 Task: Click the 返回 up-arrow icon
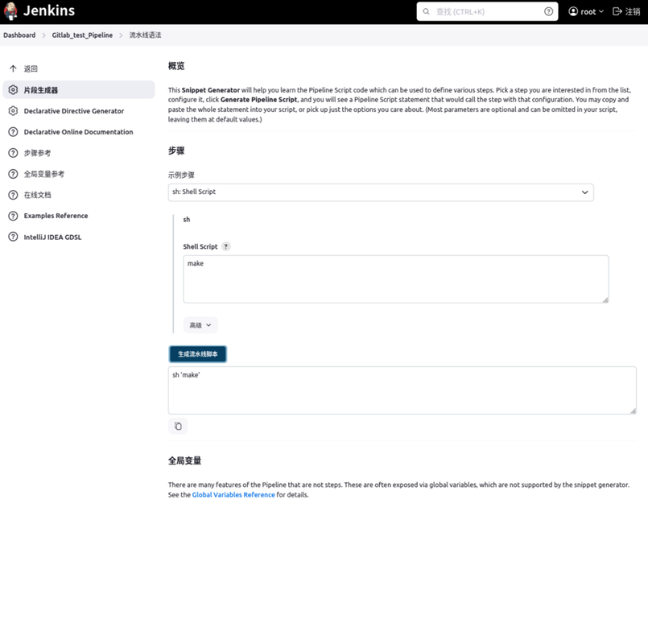pos(13,68)
